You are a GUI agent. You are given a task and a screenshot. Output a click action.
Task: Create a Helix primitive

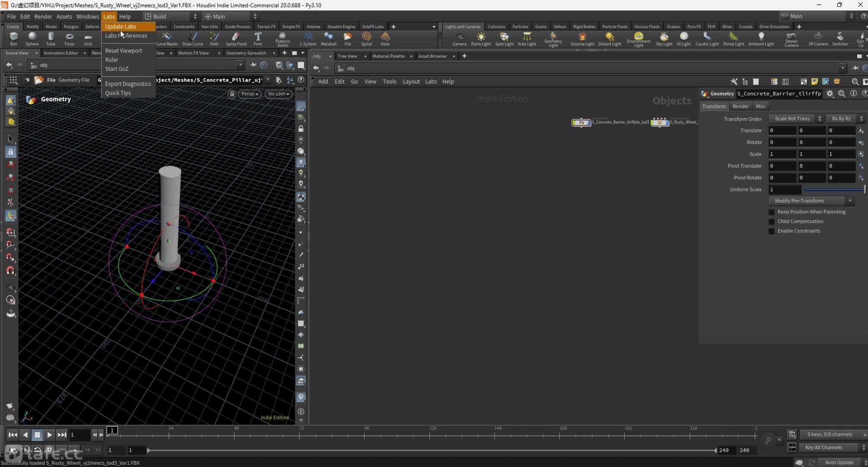tap(385, 38)
